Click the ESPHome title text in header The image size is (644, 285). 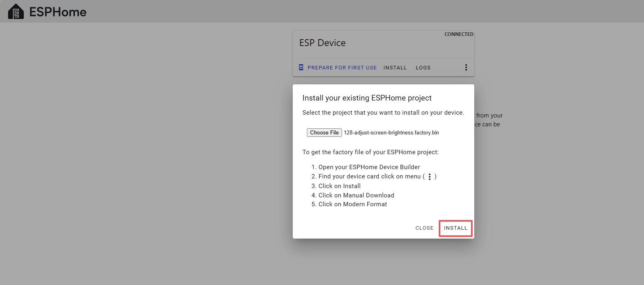(58, 12)
